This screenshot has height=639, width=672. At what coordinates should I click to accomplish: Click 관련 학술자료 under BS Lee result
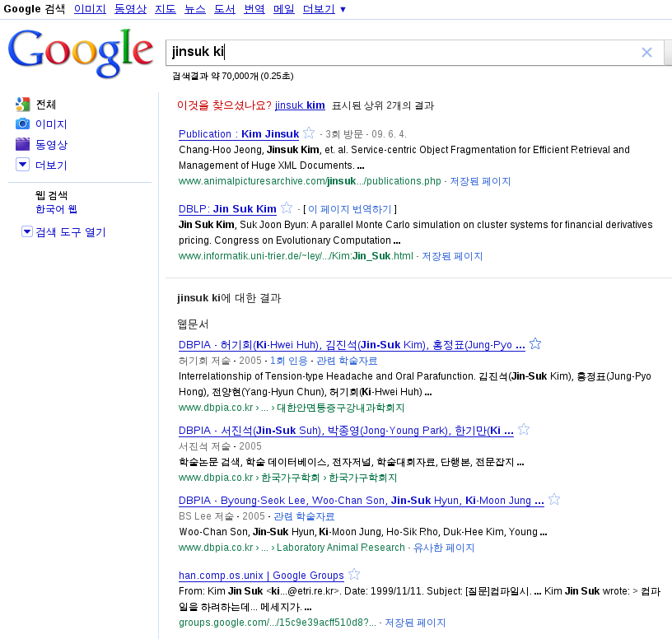pos(304,516)
